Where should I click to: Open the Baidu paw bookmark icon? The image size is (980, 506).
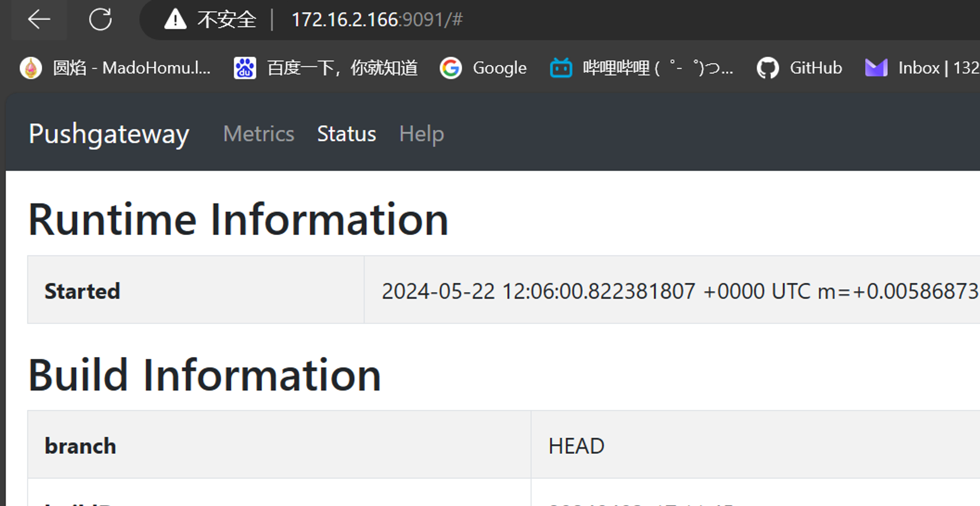[x=245, y=68]
